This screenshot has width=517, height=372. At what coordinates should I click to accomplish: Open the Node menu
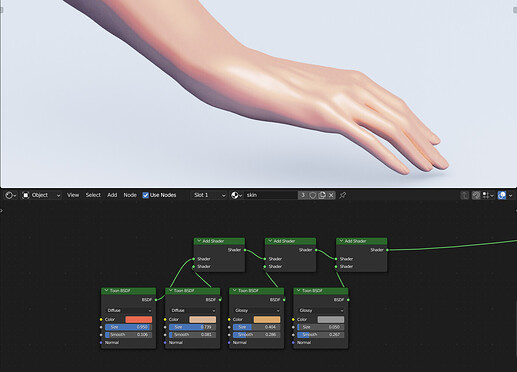[x=130, y=195]
